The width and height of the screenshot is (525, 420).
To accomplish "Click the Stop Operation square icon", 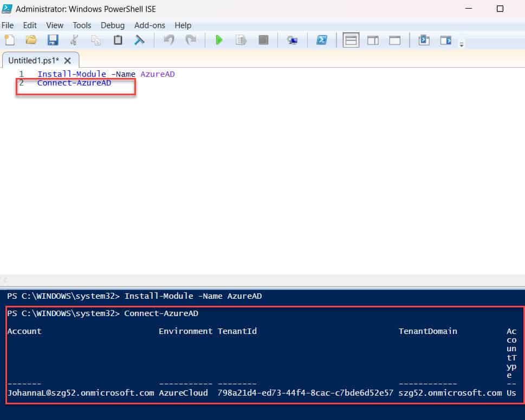I will (x=263, y=40).
